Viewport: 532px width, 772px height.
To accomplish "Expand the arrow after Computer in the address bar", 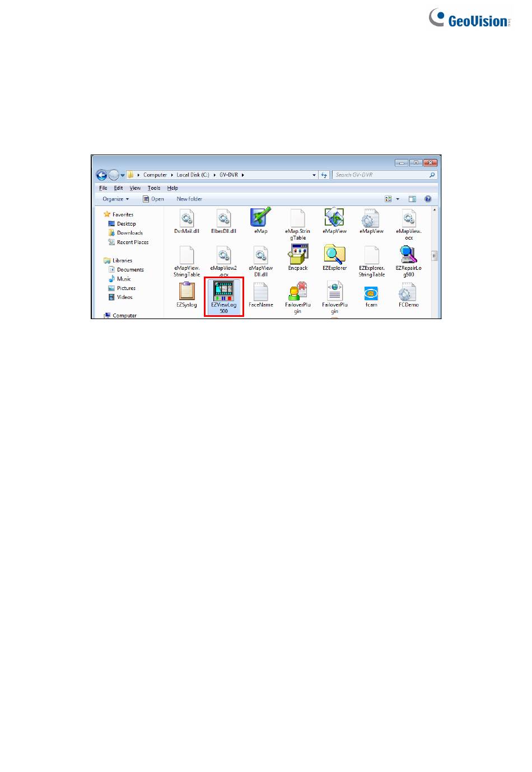I will (x=172, y=175).
